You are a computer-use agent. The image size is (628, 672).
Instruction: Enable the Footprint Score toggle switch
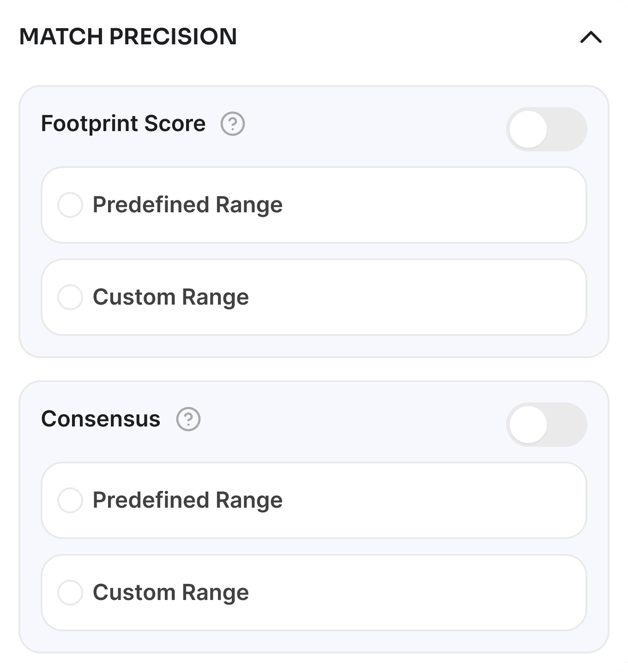click(546, 129)
